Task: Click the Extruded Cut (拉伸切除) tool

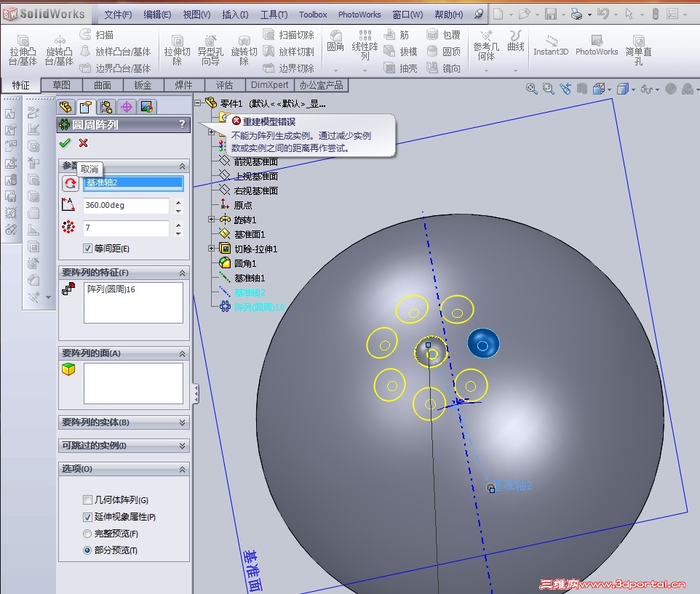Action: coord(177,50)
